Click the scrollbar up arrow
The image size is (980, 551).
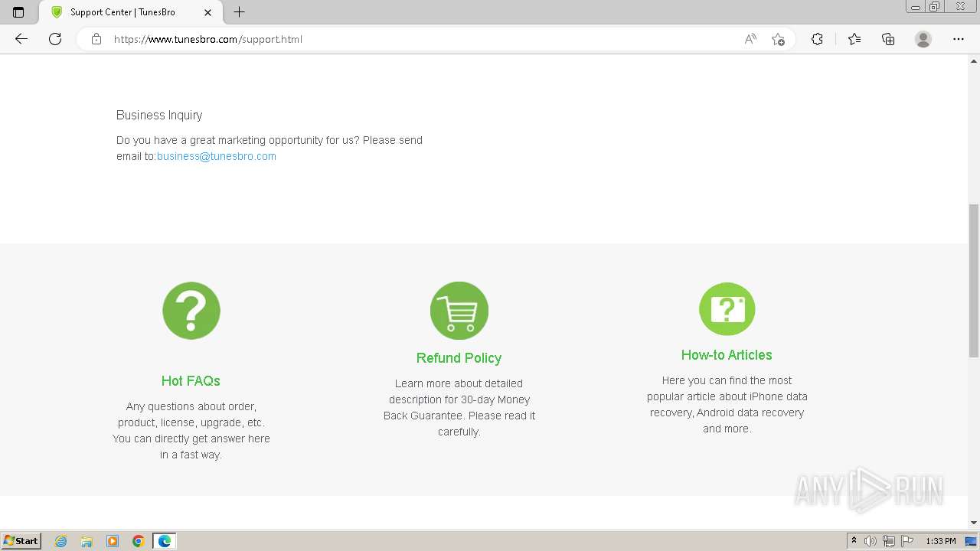pos(974,60)
